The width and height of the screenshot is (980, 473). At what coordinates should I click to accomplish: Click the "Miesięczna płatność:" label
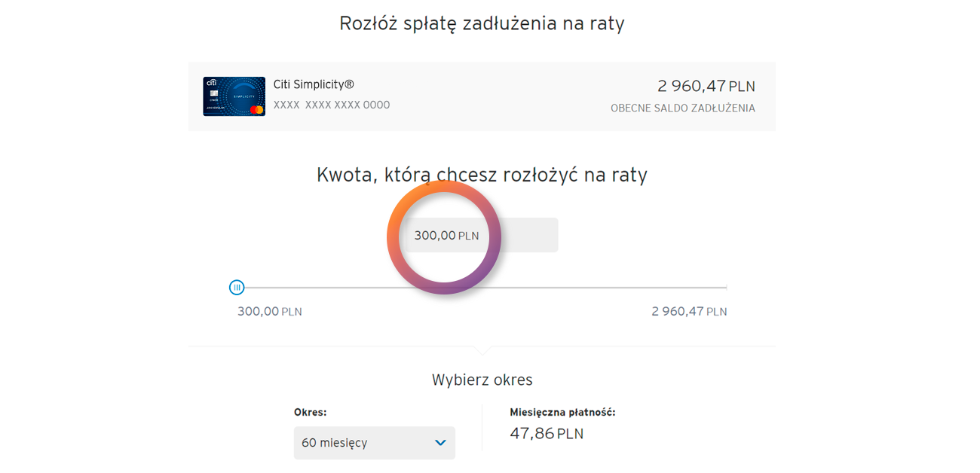tap(562, 412)
